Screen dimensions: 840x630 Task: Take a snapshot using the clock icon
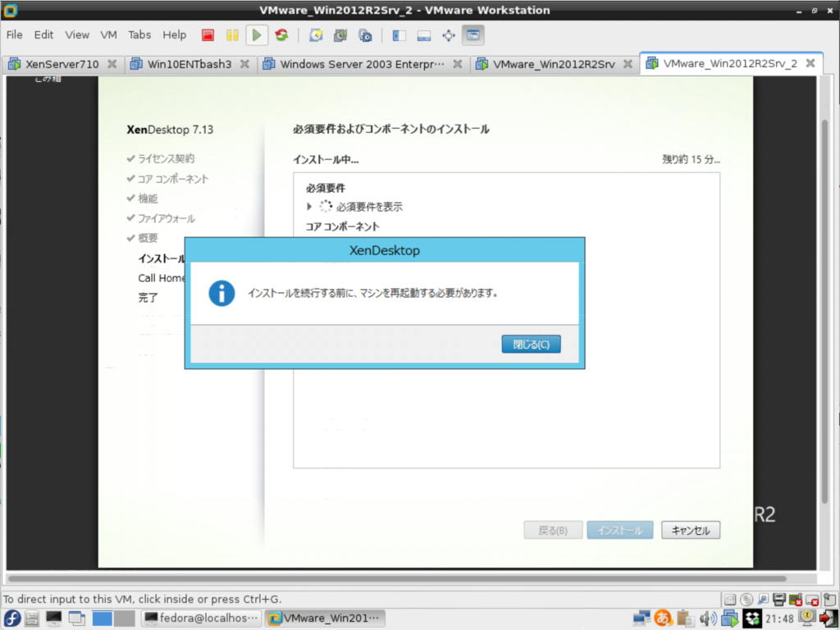(316, 35)
